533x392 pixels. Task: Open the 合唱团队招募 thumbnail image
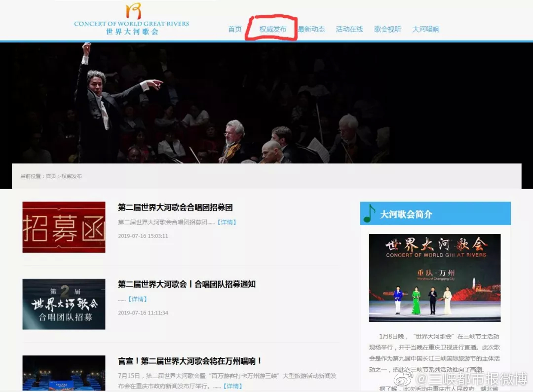point(64,304)
